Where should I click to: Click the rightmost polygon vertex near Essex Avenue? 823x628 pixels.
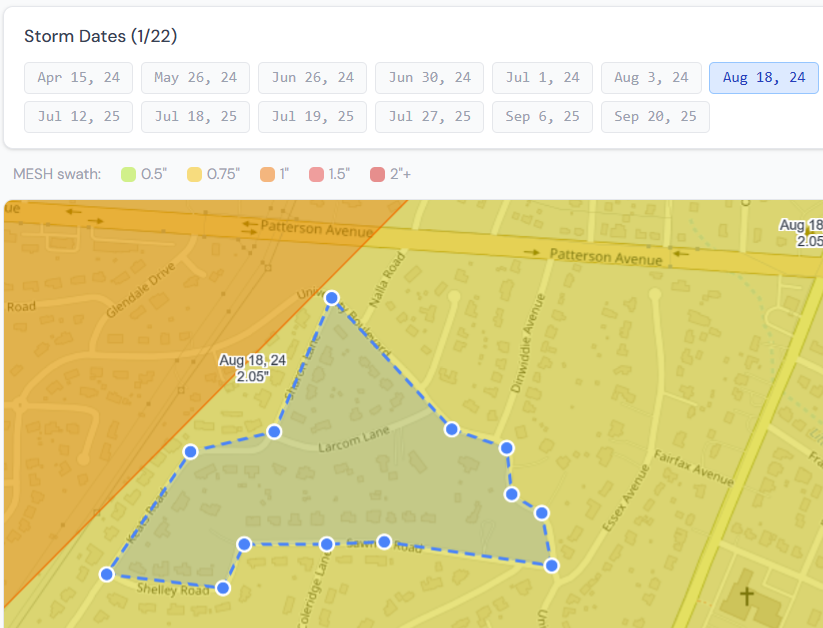point(551,565)
